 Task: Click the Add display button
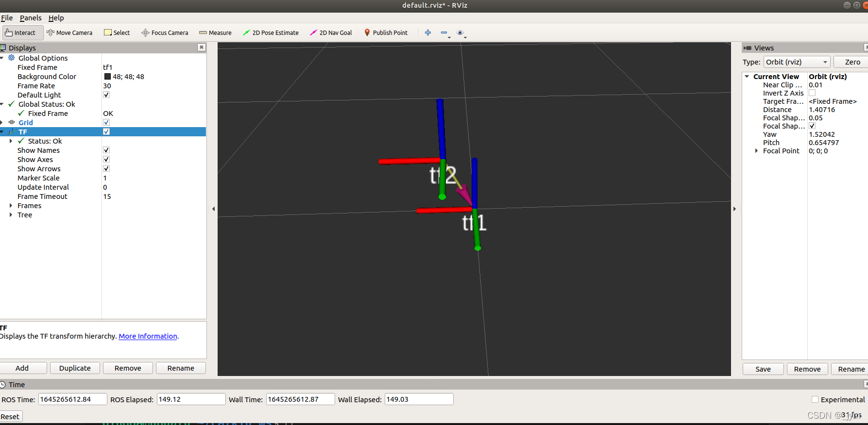point(22,368)
